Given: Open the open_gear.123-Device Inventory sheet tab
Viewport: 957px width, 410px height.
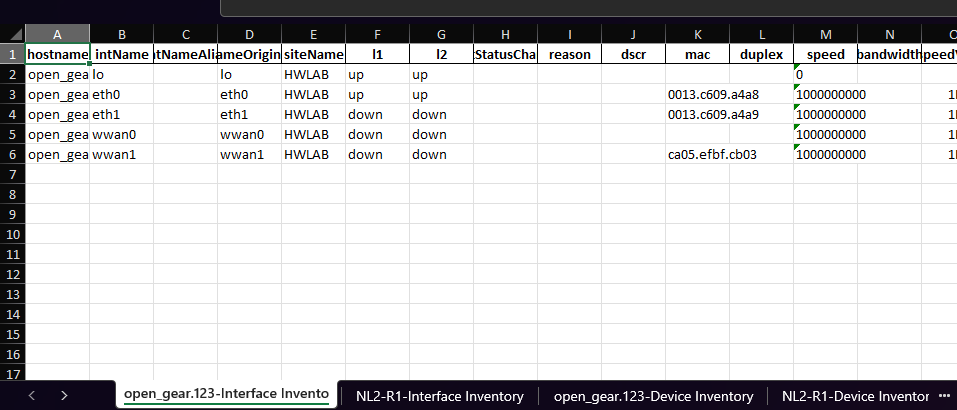Looking at the screenshot, I should tap(653, 396).
